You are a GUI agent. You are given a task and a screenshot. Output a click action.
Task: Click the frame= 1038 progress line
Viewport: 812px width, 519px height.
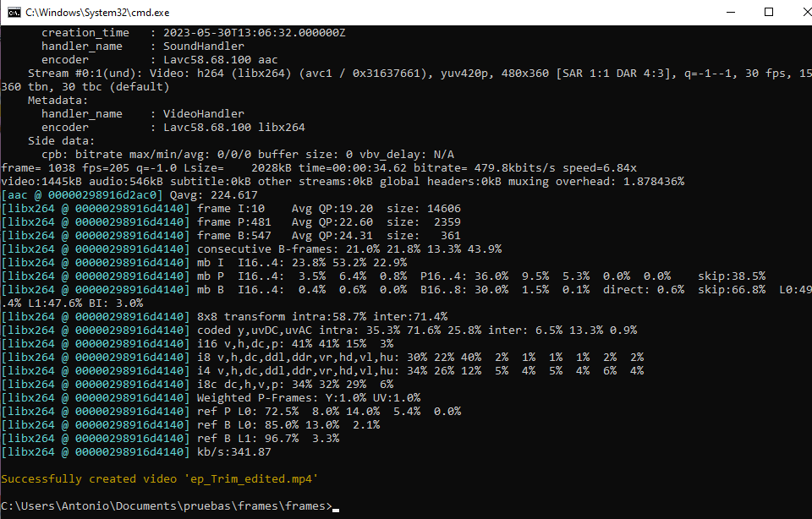pos(319,168)
